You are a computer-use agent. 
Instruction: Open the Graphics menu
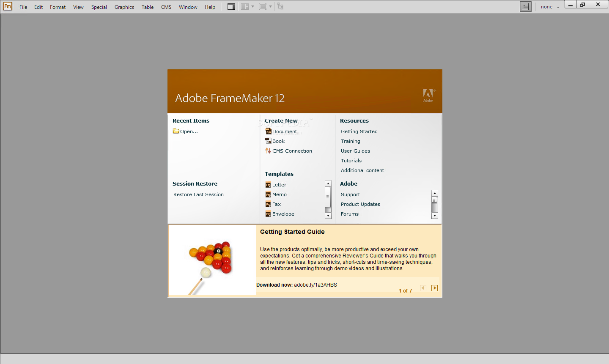click(x=124, y=7)
